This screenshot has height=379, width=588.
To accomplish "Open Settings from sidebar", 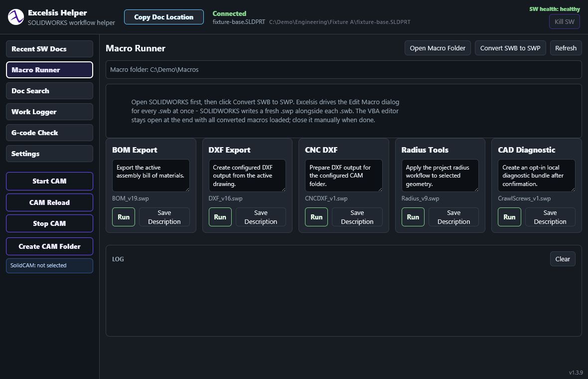I will 49,154.
